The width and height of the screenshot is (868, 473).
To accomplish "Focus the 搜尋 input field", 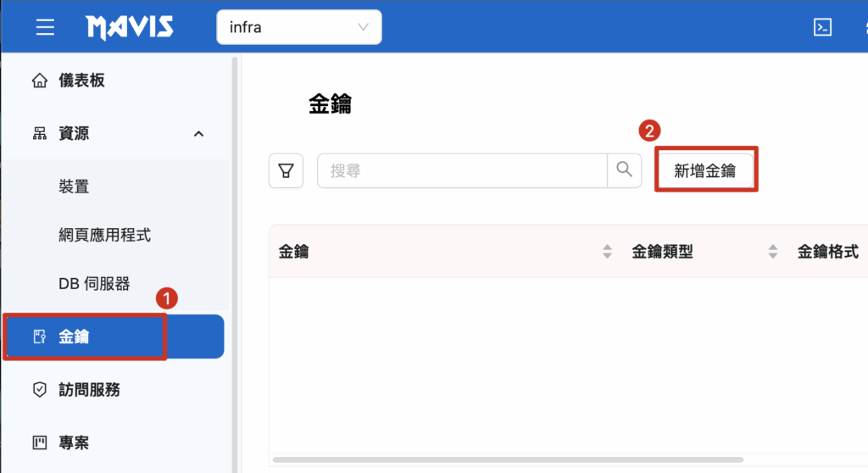I will coord(462,170).
